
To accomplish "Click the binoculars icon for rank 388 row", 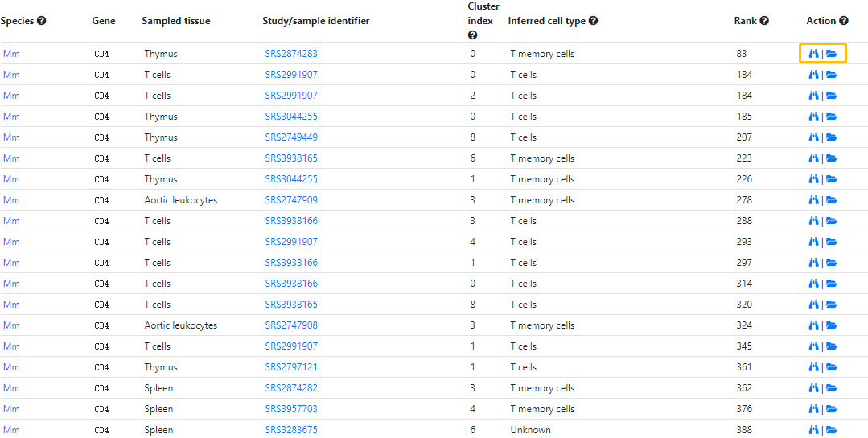I will (x=813, y=430).
